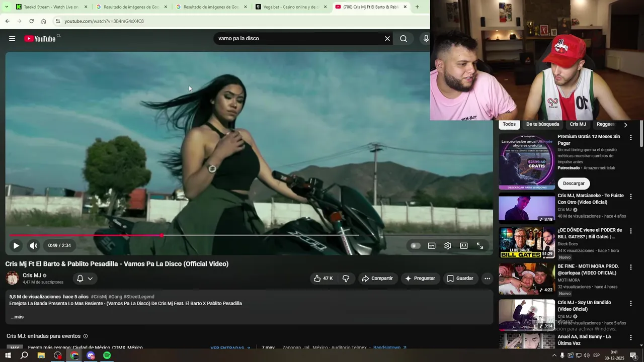This screenshot has height=362, width=644.
Task: Open options for Soy Un Bandido video
Action: click(631, 303)
